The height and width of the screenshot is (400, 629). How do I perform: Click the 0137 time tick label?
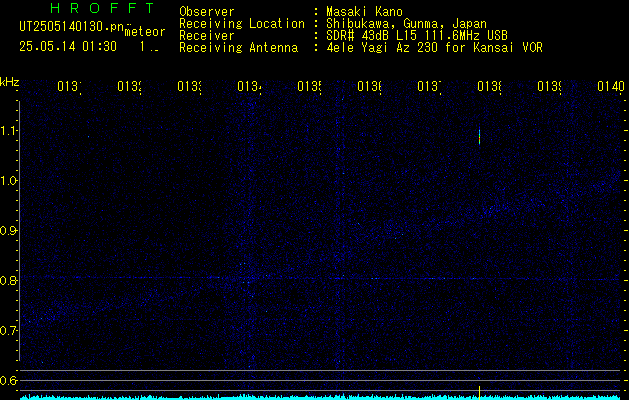coord(429,86)
